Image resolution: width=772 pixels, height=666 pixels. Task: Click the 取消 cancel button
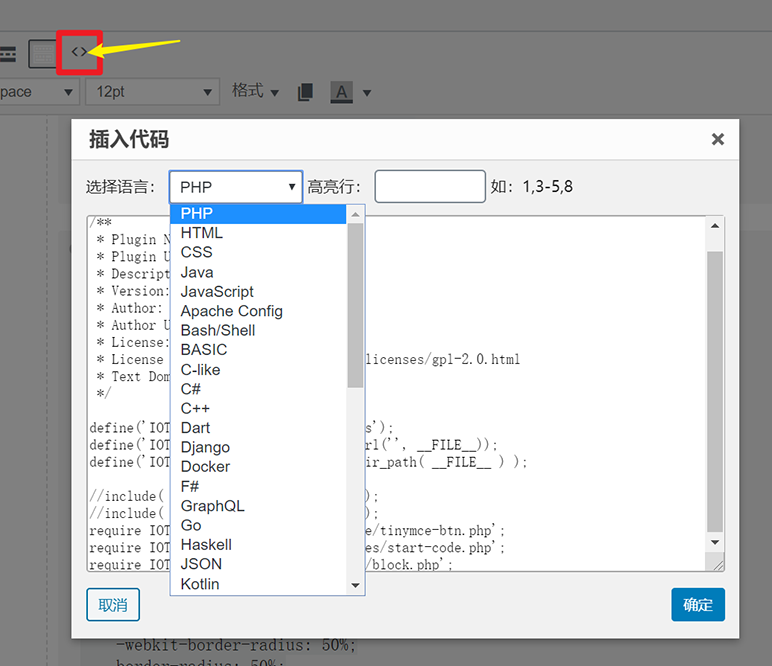(113, 604)
